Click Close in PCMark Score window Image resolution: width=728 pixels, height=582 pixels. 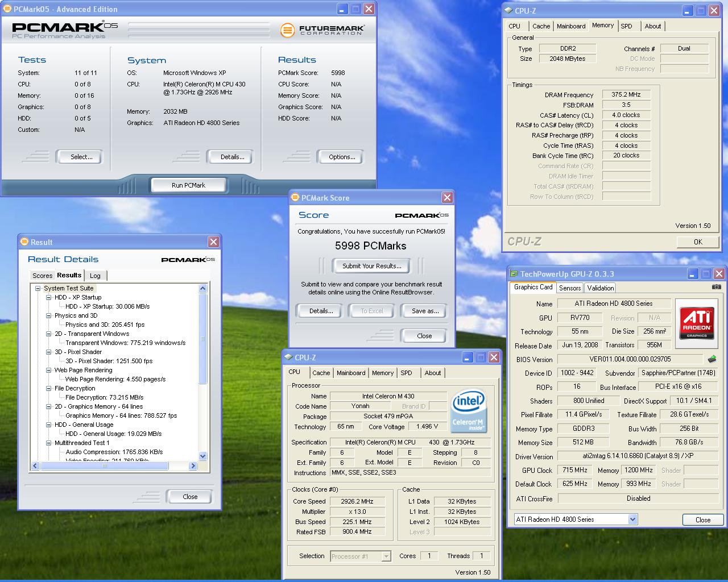click(424, 336)
